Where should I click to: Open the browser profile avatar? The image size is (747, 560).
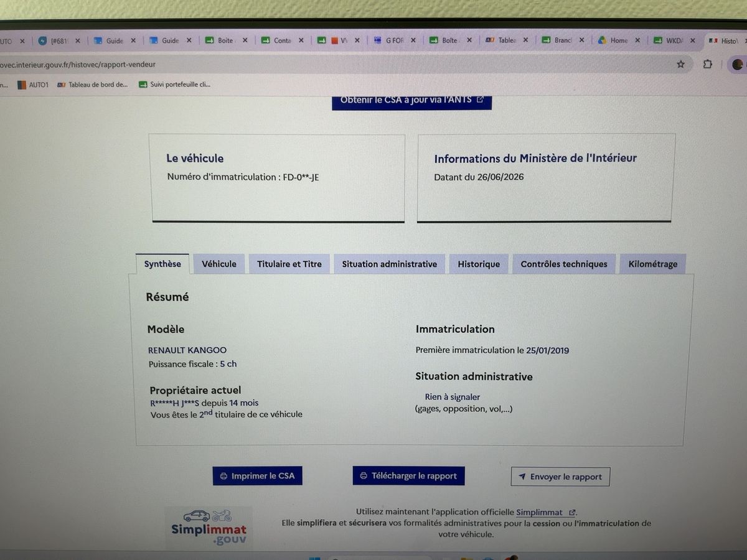738,64
